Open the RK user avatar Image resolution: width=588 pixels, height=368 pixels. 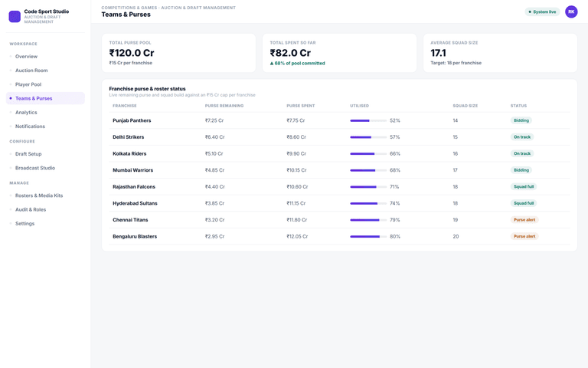tap(571, 11)
